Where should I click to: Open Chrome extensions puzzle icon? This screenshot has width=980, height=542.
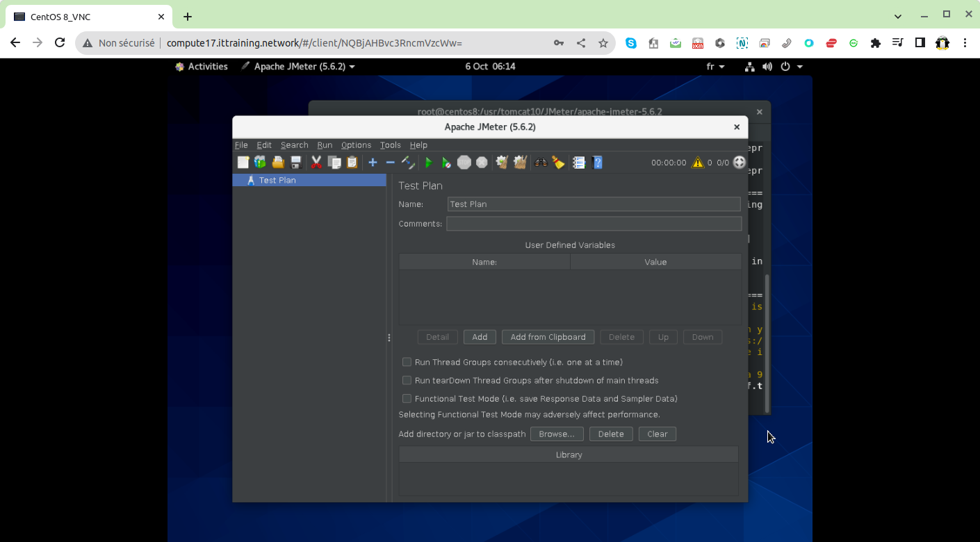coord(876,43)
